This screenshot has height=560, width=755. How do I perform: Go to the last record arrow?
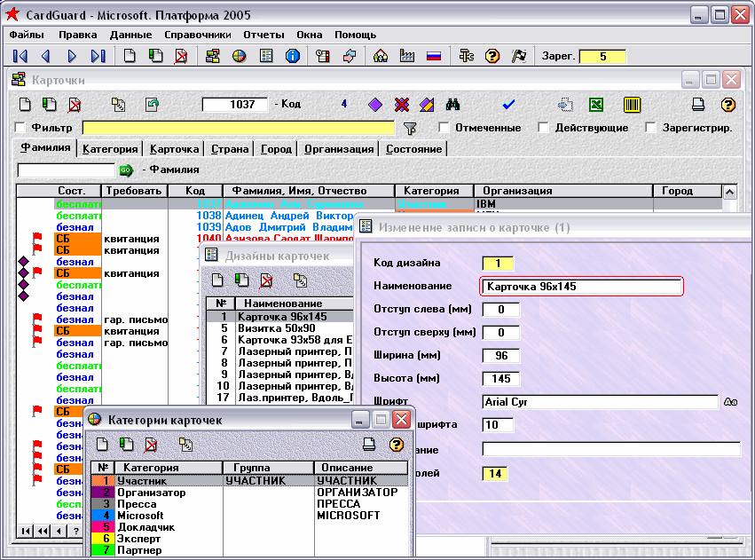(x=98, y=56)
